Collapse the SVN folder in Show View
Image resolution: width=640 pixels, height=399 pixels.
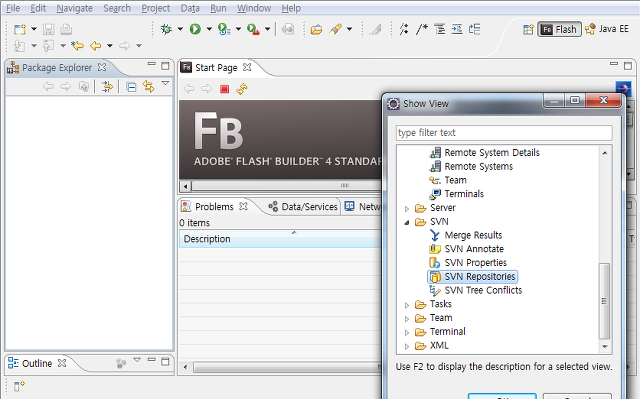click(x=407, y=222)
